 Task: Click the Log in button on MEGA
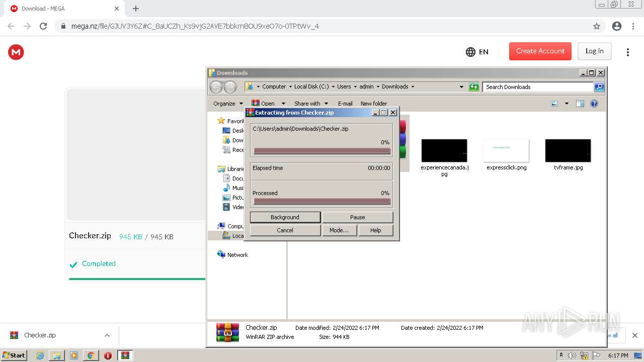pos(594,51)
